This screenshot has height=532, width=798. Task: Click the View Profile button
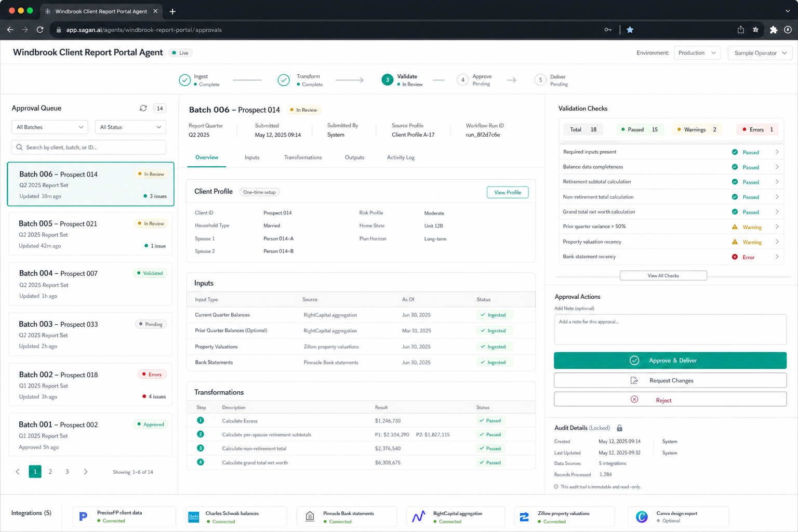507,192
